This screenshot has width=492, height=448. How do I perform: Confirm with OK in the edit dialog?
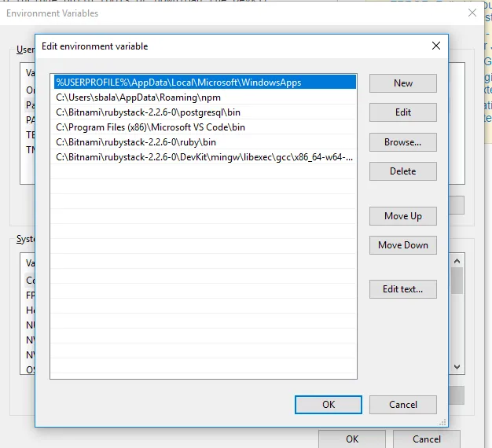pyautogui.click(x=329, y=405)
